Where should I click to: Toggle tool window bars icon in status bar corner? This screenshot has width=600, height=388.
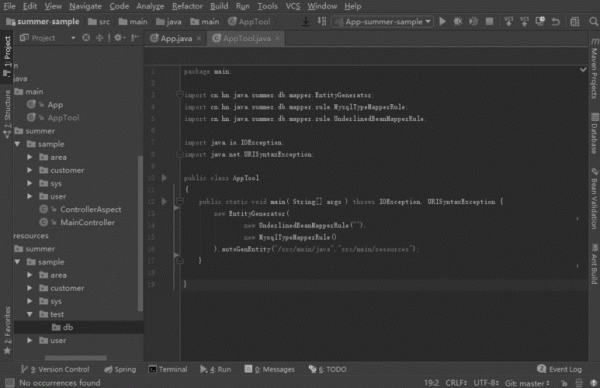coord(10,382)
